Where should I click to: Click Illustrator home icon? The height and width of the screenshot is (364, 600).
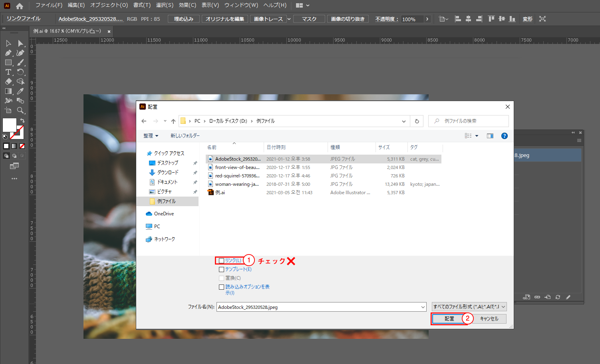click(20, 6)
